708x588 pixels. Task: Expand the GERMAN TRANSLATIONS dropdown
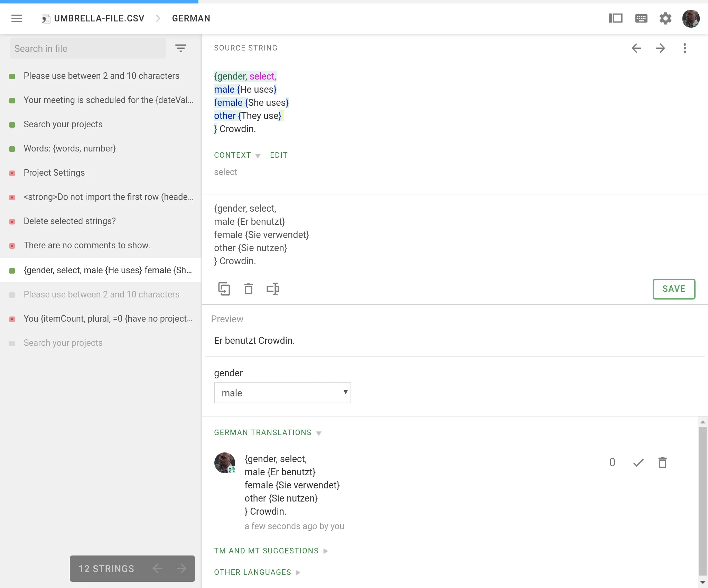[319, 433]
